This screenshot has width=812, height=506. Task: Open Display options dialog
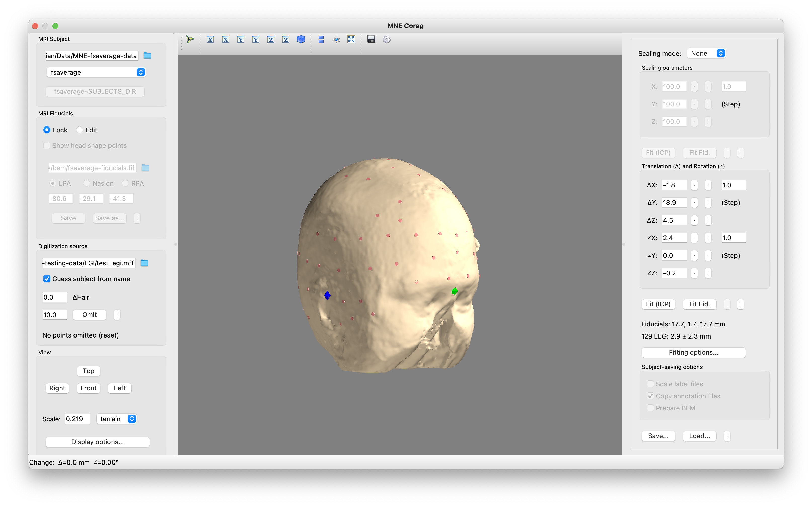pyautogui.click(x=97, y=442)
